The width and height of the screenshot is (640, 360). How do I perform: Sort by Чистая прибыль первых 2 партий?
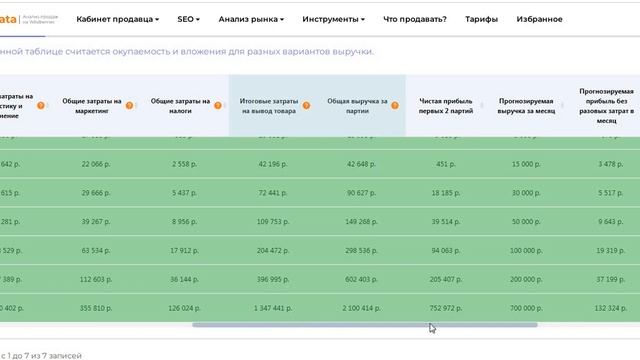coord(446,106)
